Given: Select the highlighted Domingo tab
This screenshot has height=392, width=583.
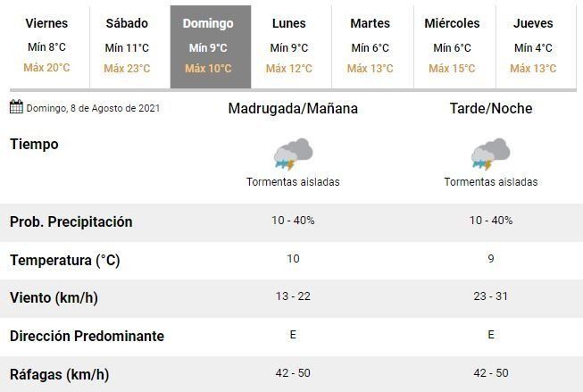Looking at the screenshot, I should coord(208,46).
